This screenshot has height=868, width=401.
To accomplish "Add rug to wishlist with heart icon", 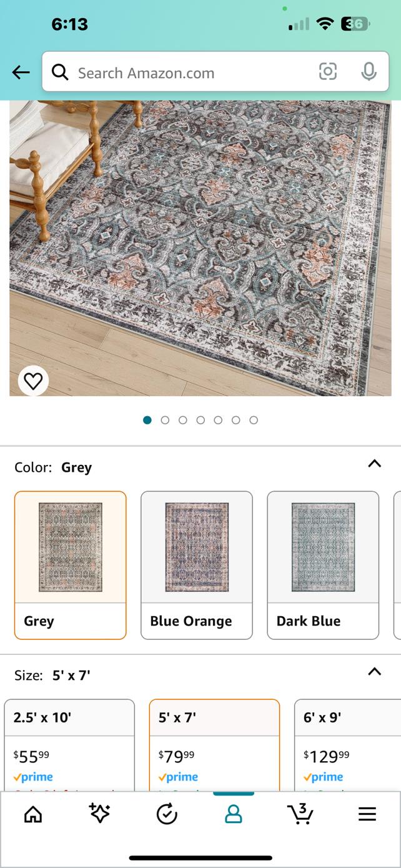I will point(33,381).
